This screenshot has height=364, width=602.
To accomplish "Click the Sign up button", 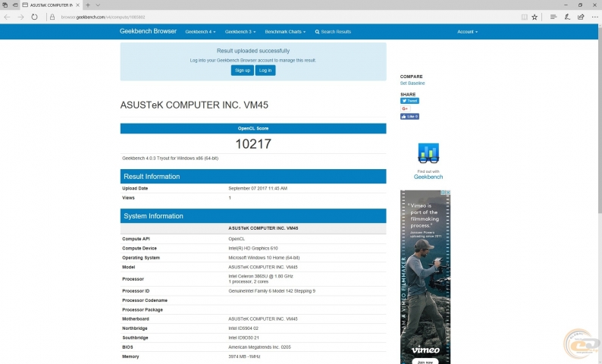I will [243, 71].
